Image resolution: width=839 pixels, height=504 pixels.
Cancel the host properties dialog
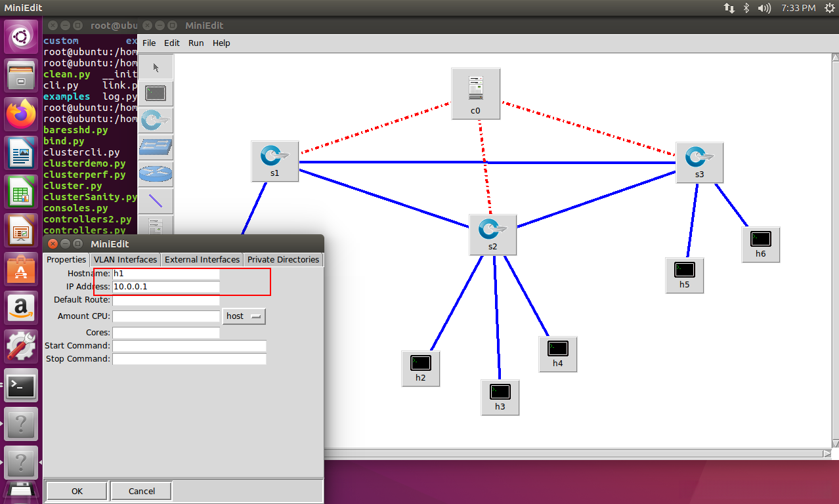click(142, 491)
